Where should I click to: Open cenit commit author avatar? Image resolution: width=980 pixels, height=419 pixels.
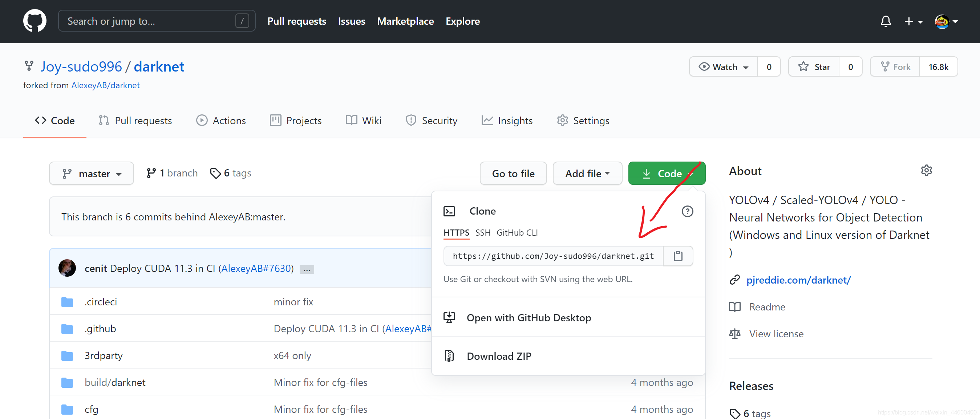click(67, 268)
